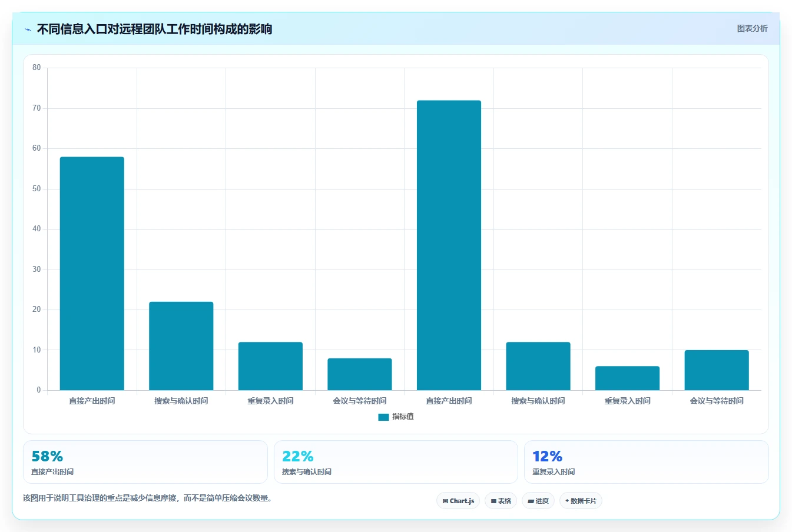Image resolution: width=792 pixels, height=532 pixels.
Task: Click the 指标值 legend label text
Action: click(403, 417)
